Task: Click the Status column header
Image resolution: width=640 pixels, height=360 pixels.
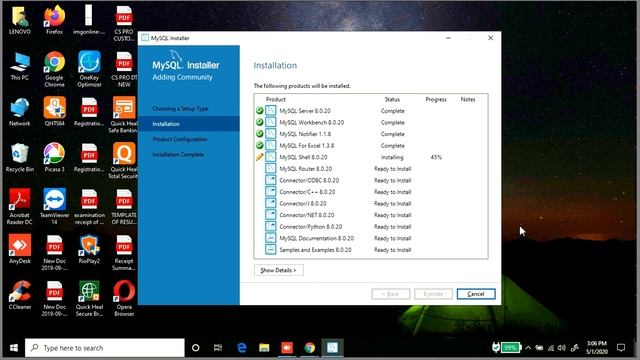Action: point(392,99)
